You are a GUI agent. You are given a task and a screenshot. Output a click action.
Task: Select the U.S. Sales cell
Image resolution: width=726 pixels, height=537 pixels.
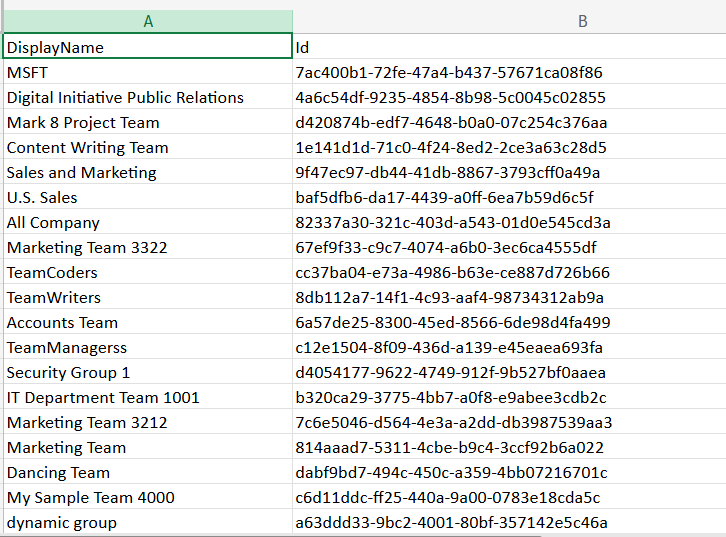pyautogui.click(x=148, y=197)
